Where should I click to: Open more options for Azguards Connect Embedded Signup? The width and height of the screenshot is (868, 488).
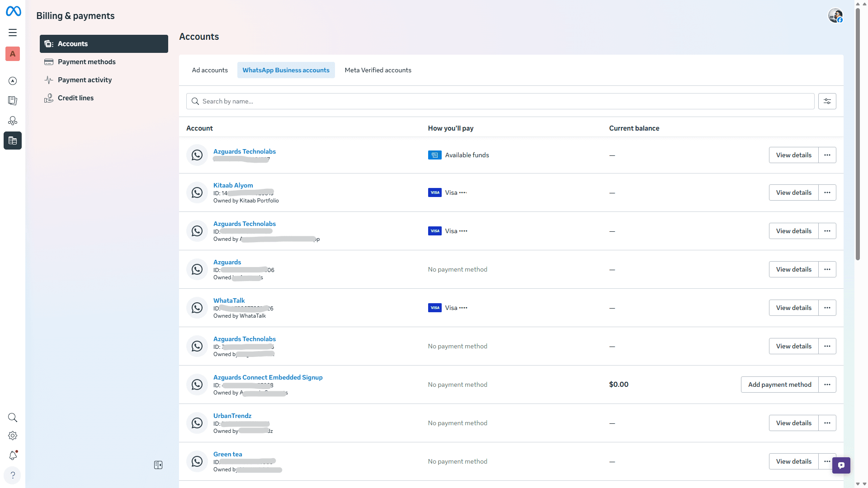(827, 385)
